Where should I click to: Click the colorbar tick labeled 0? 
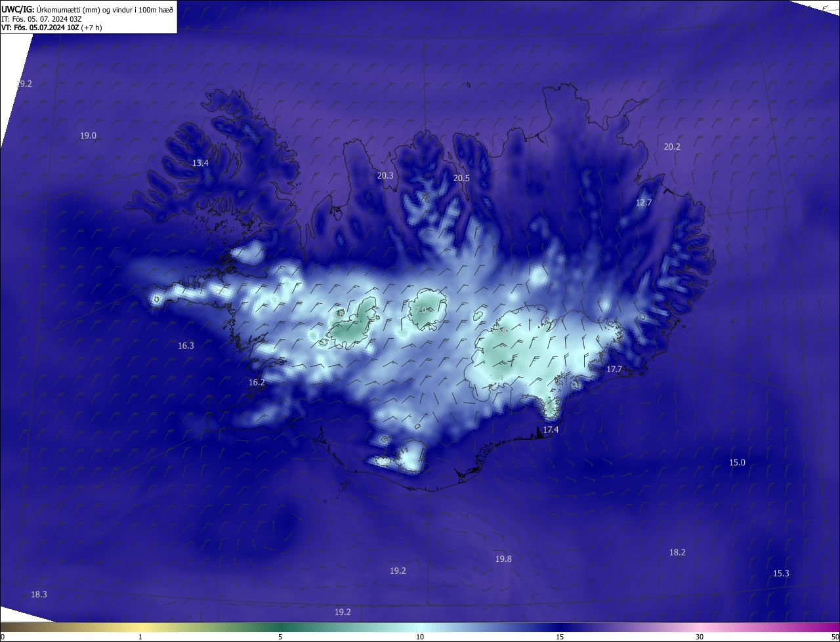click(3, 637)
